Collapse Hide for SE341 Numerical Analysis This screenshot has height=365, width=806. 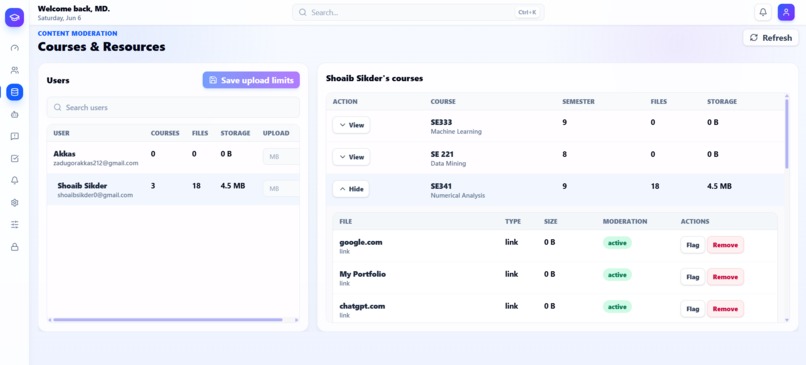[351, 189]
